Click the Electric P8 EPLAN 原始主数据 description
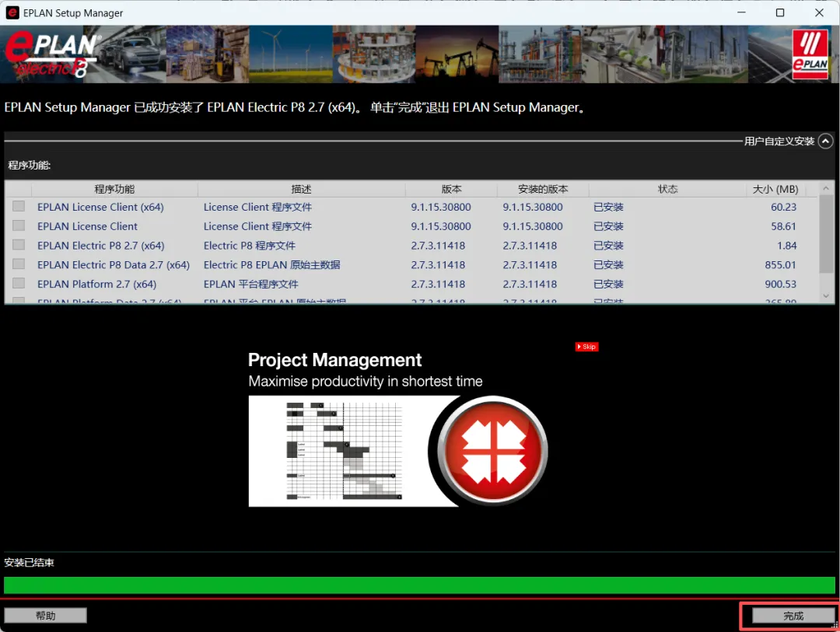This screenshot has height=632, width=840. click(271, 264)
